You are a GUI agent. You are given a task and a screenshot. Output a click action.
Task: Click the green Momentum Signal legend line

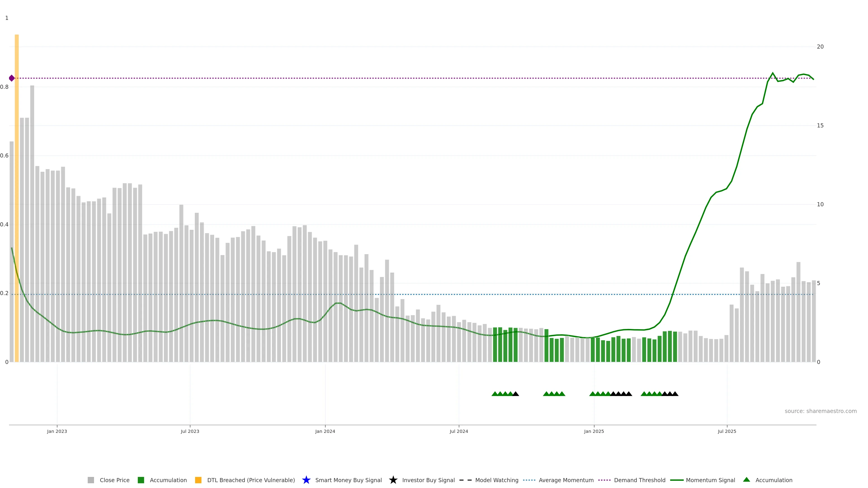(677, 480)
